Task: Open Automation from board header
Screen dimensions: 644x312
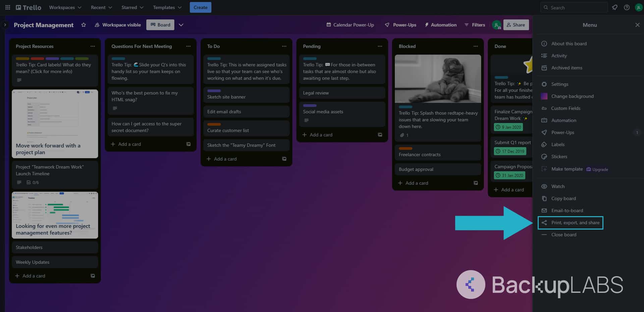Action: coord(440,25)
